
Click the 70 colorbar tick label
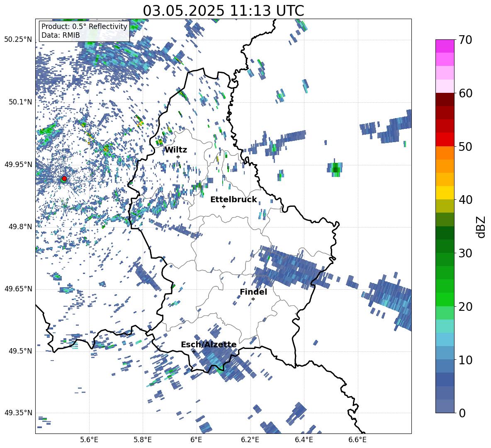[x=465, y=40]
